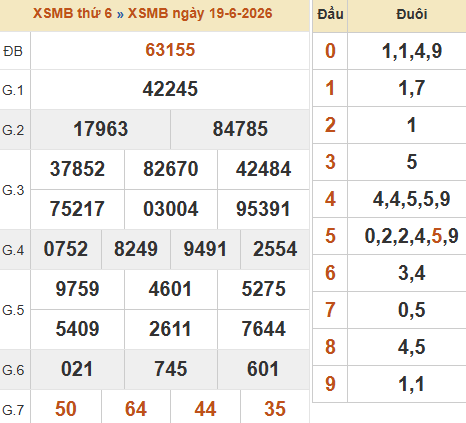Viewport: 466px width, 423px height.
Task: Select Đầu 0 tails 1,1,4,9
Action: [x=412, y=51]
